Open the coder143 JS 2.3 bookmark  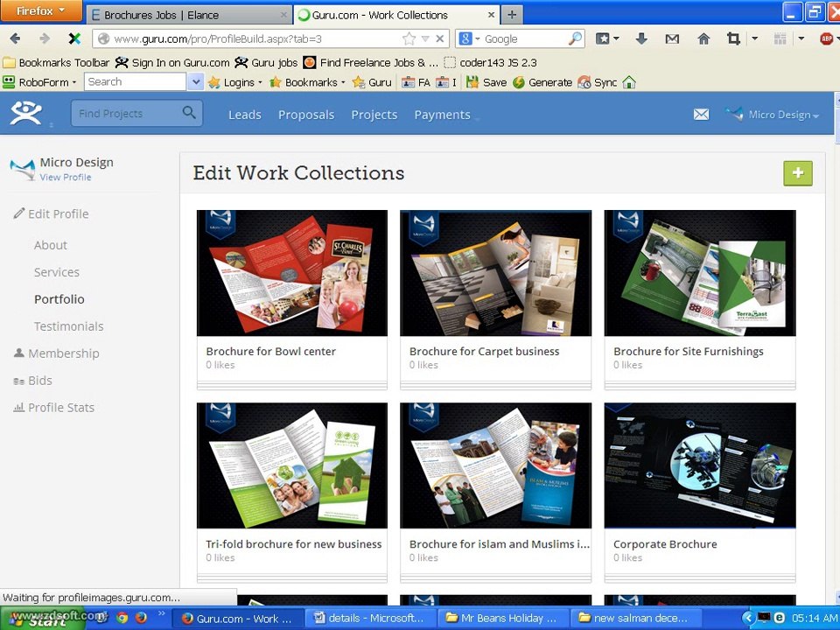491,63
